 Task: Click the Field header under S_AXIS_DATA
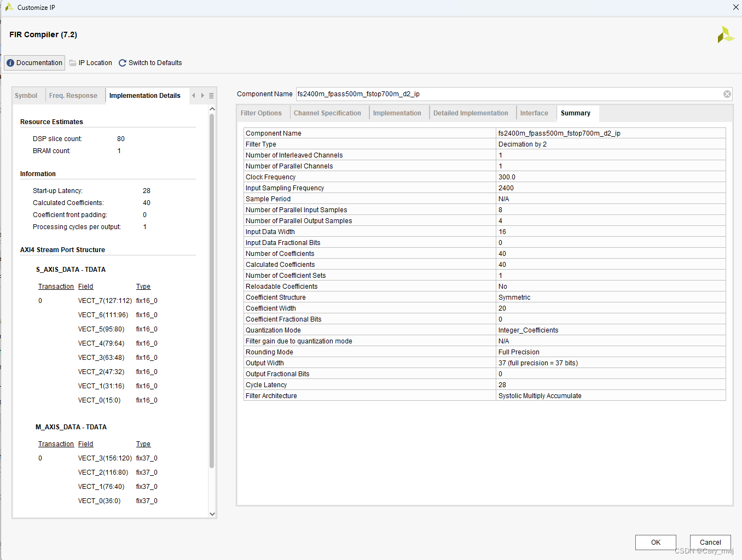pos(85,287)
